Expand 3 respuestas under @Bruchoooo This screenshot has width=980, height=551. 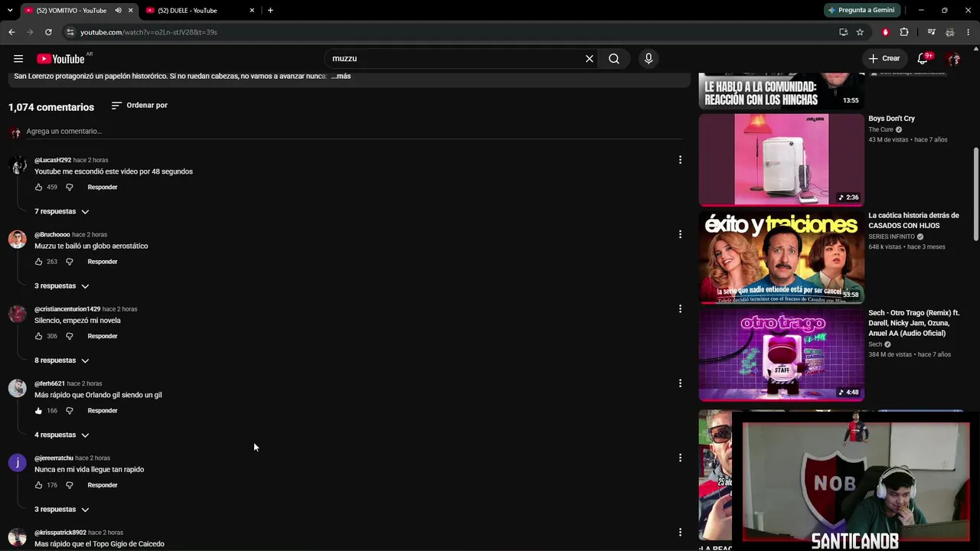click(x=62, y=286)
